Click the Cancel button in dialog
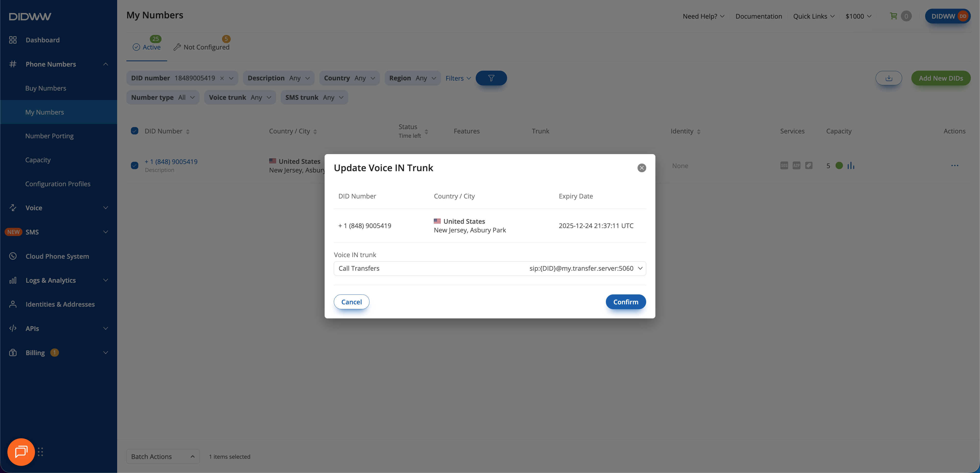The image size is (980, 473). point(351,302)
